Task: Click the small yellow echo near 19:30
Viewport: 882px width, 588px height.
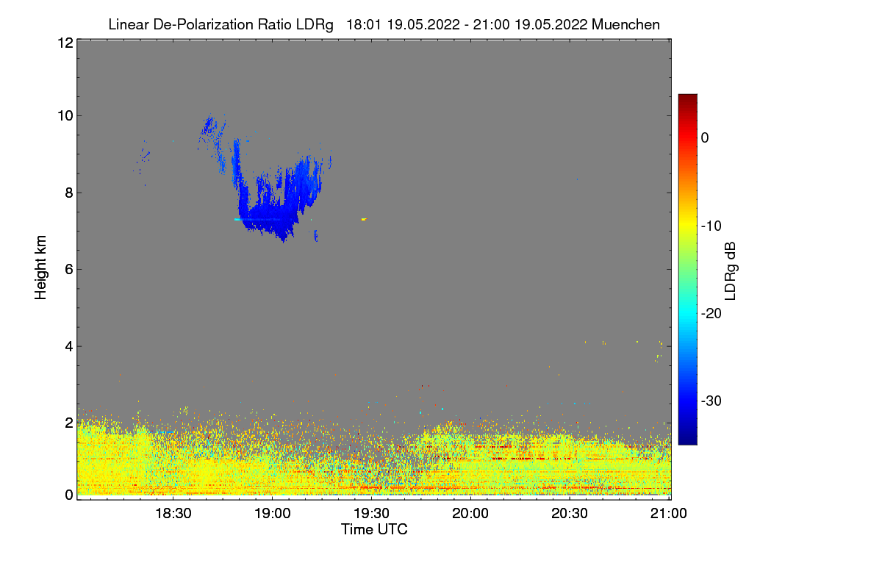Action: [x=364, y=219]
